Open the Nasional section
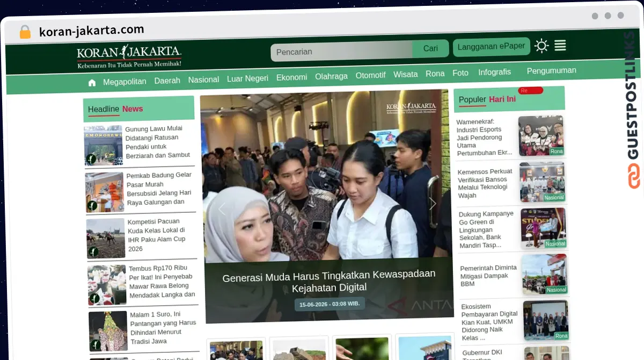This screenshot has height=360, width=644. (x=203, y=80)
